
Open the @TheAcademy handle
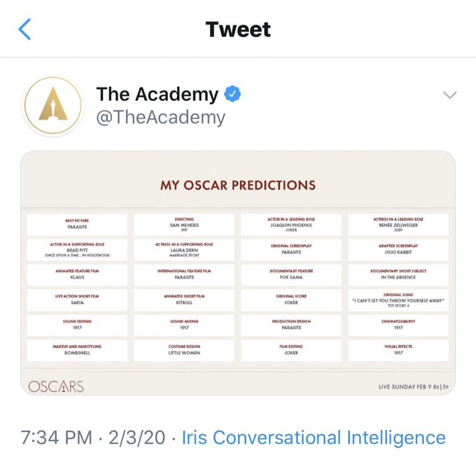pos(160,117)
